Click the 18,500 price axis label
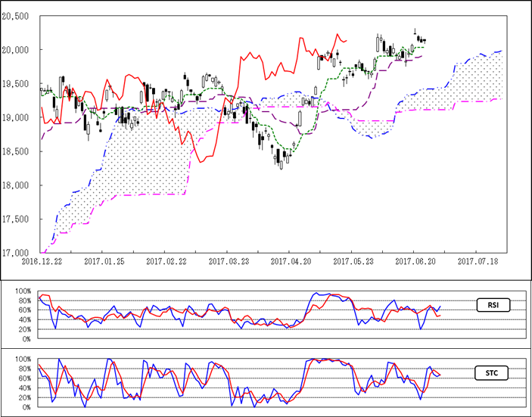 15,152
